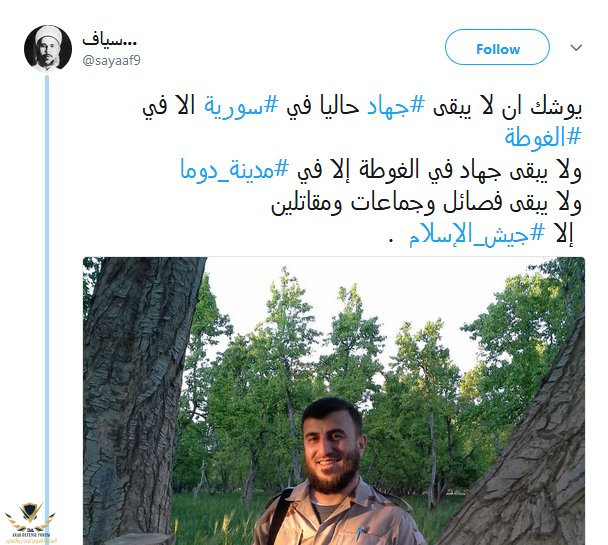608x545 pixels.
Task: Open the #الغوطة hashtag
Action: (x=543, y=137)
